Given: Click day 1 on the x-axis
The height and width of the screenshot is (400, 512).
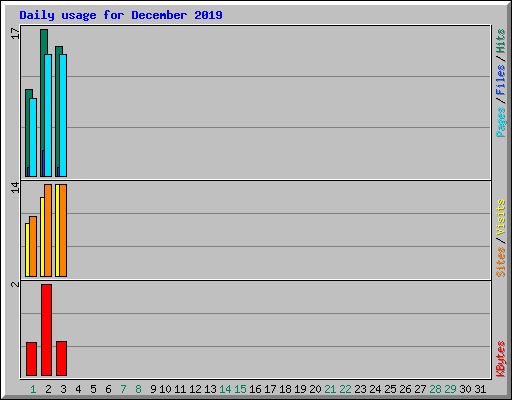Looking at the screenshot, I should [x=33, y=389].
